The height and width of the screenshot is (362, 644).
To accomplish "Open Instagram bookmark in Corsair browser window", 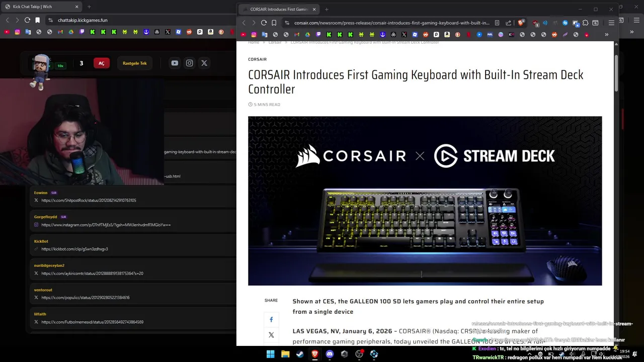I will 254,35.
